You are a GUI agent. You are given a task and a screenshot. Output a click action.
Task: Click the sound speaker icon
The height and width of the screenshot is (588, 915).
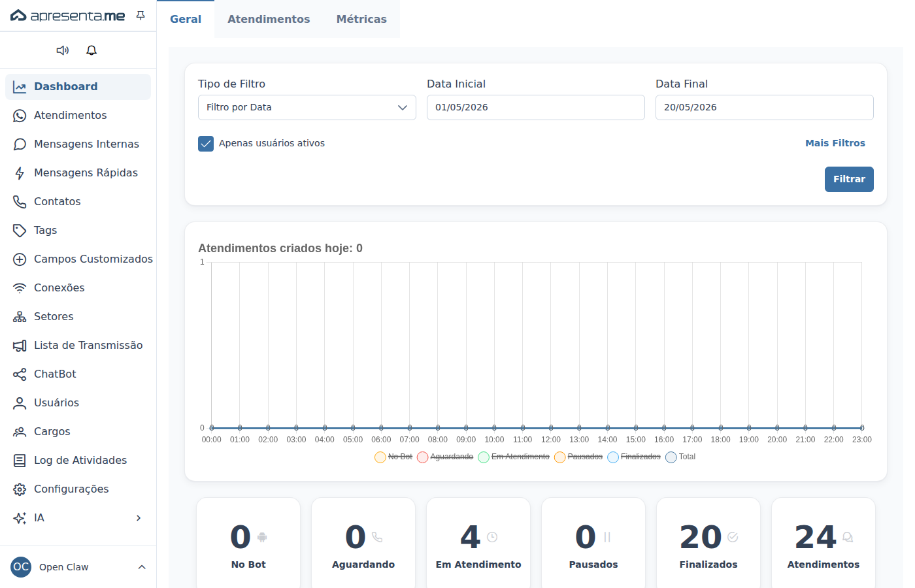point(63,50)
